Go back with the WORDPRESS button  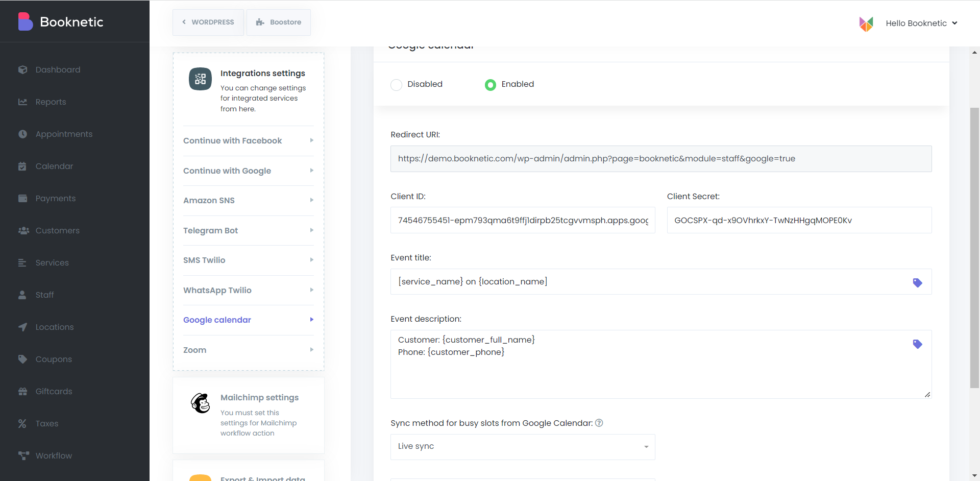[x=208, y=22]
